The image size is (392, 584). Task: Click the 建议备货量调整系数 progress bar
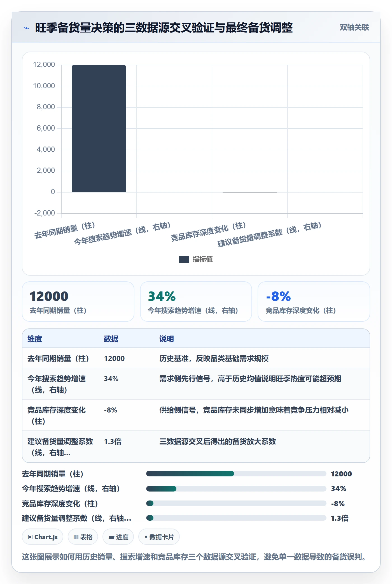pos(236,518)
